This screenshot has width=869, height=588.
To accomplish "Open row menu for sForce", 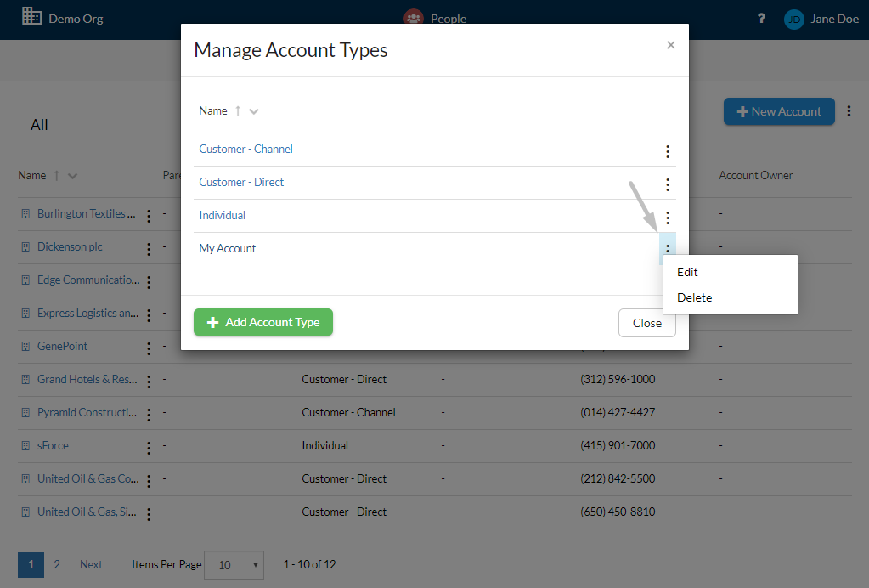I will 149,448.
